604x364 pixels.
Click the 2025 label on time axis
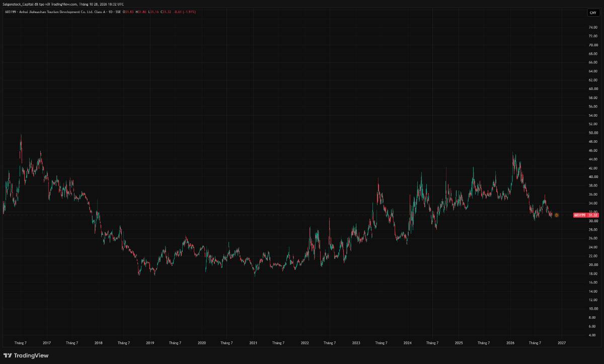pyautogui.click(x=459, y=343)
